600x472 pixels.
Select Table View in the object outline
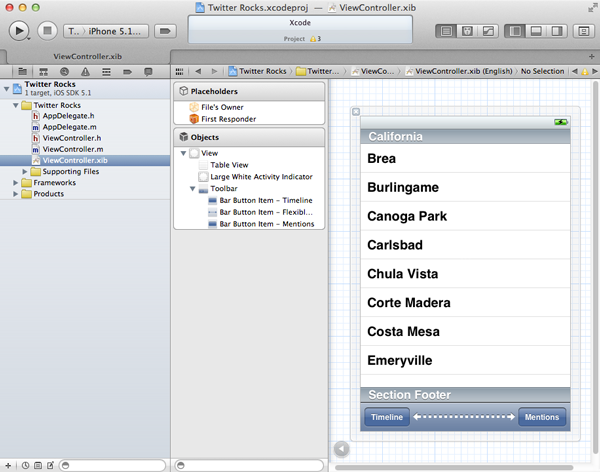click(x=229, y=165)
